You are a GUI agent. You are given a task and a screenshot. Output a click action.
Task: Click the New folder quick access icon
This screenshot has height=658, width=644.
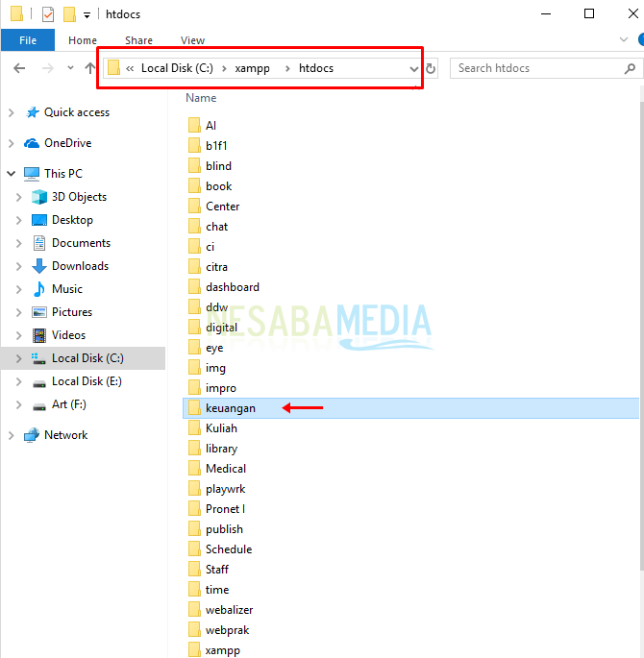69,14
